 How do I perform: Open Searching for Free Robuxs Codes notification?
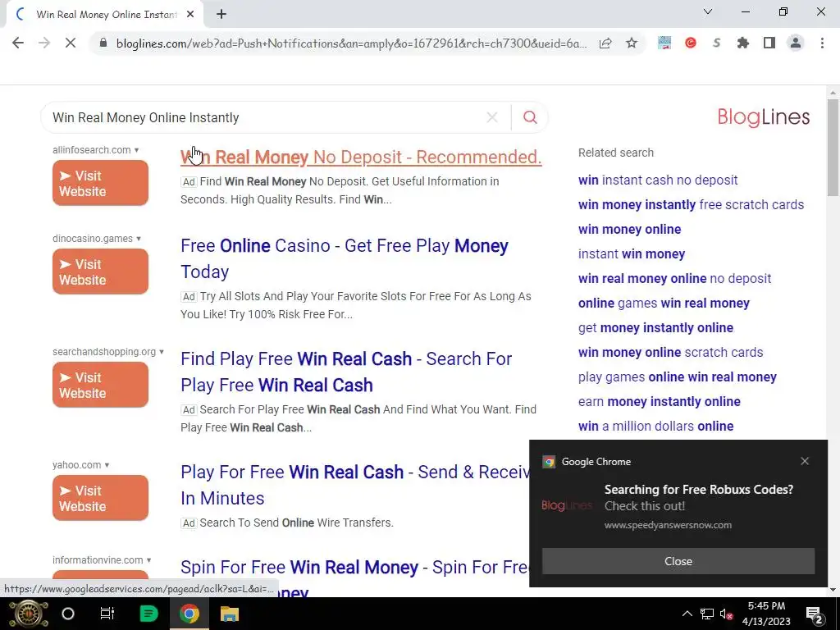(x=699, y=490)
